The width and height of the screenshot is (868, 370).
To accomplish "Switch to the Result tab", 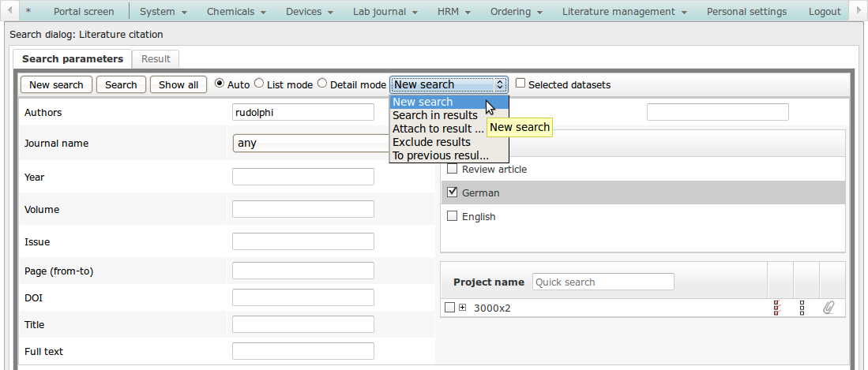I will 156,58.
